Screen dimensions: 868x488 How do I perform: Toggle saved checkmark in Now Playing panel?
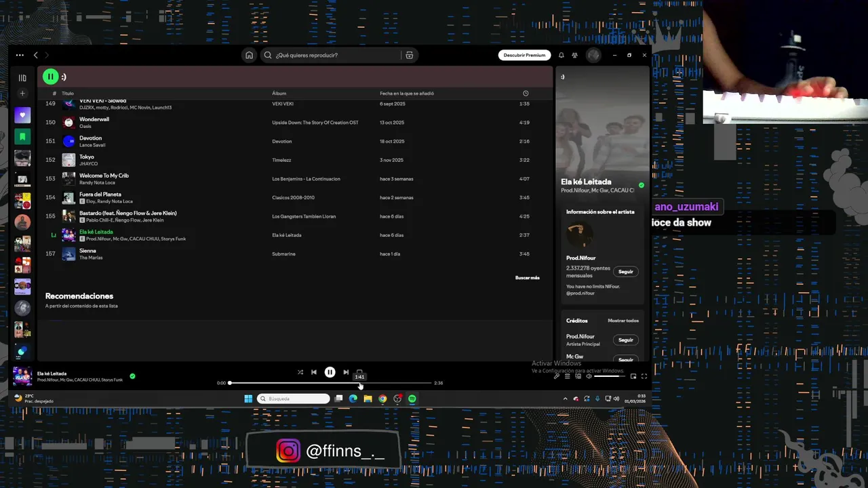click(642, 185)
